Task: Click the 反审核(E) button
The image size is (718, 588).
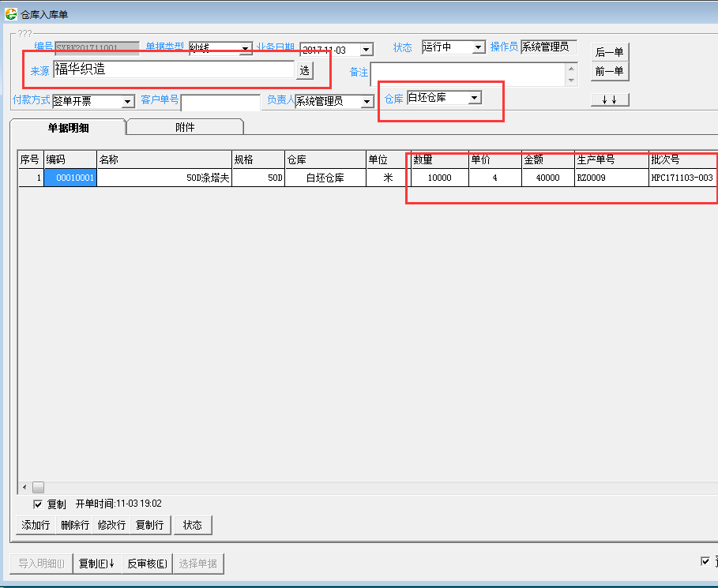Action: click(147, 564)
